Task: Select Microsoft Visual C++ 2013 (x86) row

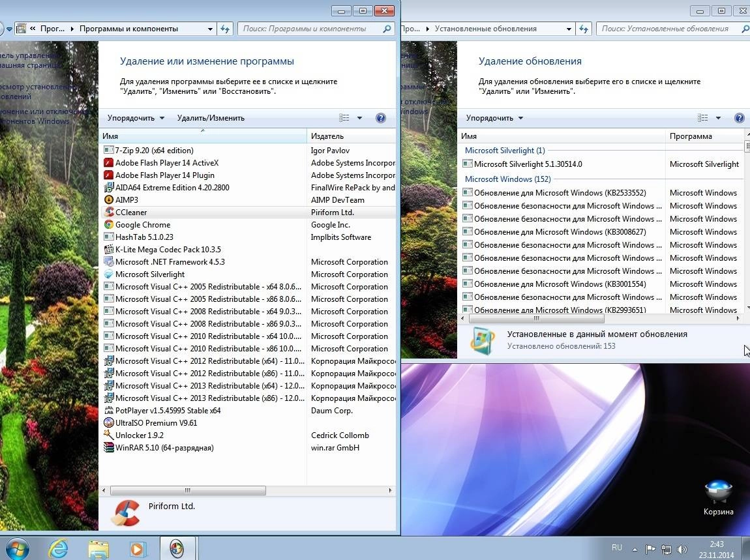Action: [x=248, y=398]
